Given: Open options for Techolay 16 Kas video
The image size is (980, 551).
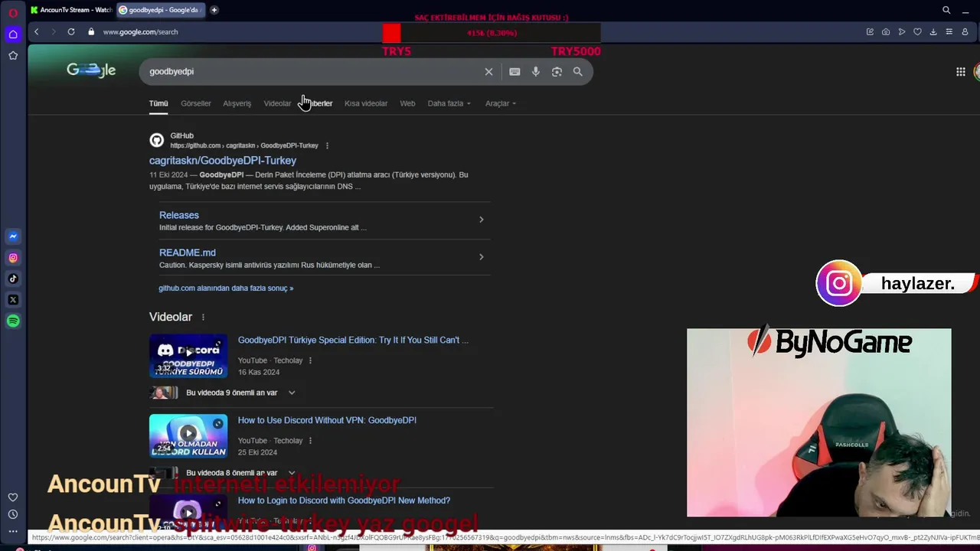Looking at the screenshot, I should click(310, 360).
